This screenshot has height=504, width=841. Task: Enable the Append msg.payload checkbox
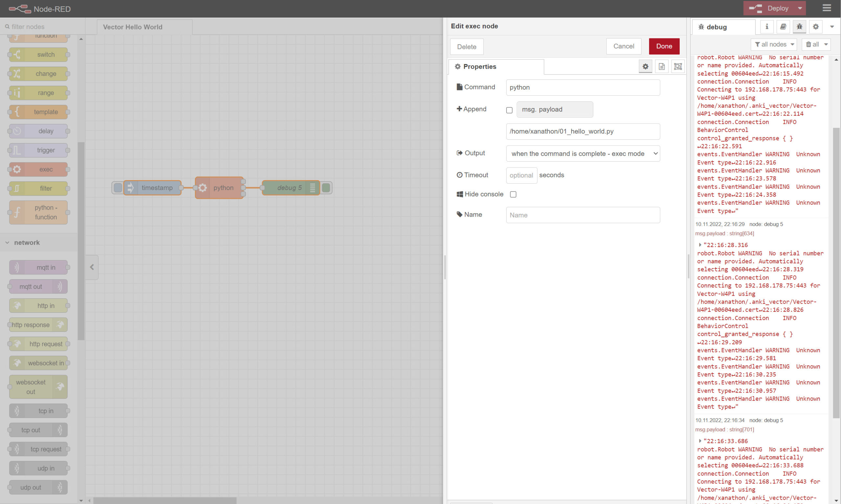pos(509,110)
